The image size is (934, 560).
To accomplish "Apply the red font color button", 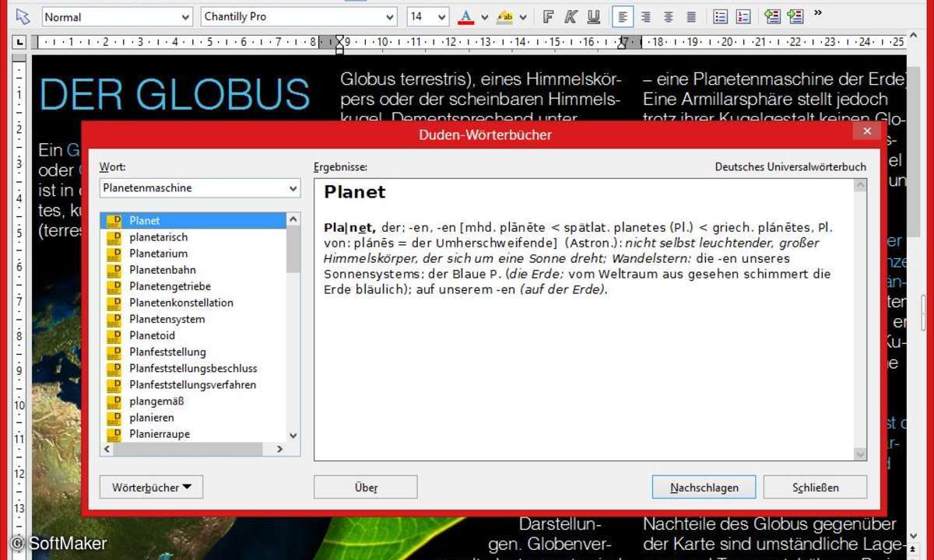I will [466, 16].
